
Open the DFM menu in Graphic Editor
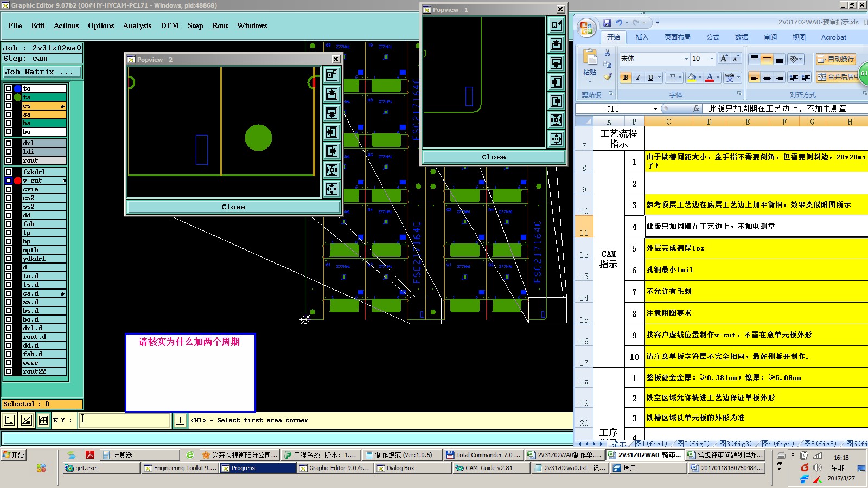[170, 25]
